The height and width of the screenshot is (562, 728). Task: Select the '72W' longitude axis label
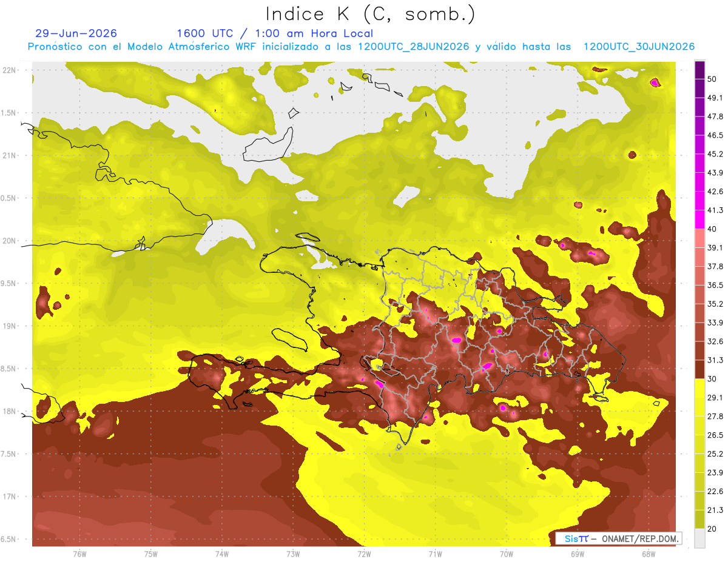[x=364, y=554]
